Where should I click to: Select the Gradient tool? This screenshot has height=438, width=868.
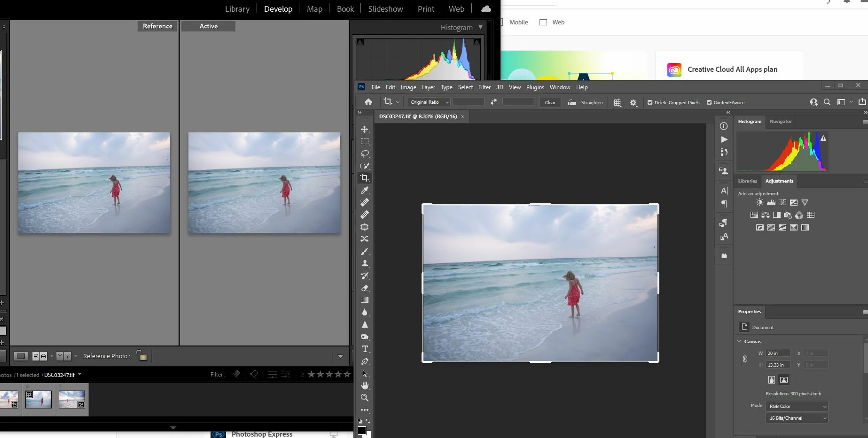[x=365, y=300]
